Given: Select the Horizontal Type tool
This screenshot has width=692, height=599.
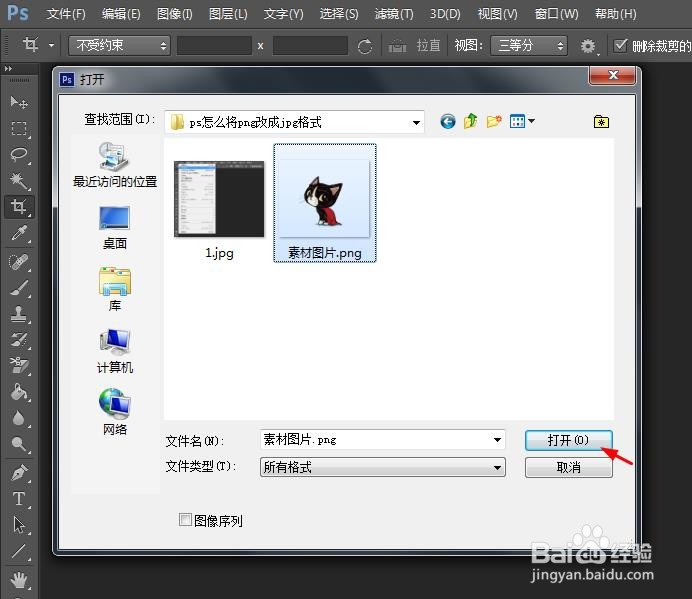Looking at the screenshot, I should coord(19,499).
